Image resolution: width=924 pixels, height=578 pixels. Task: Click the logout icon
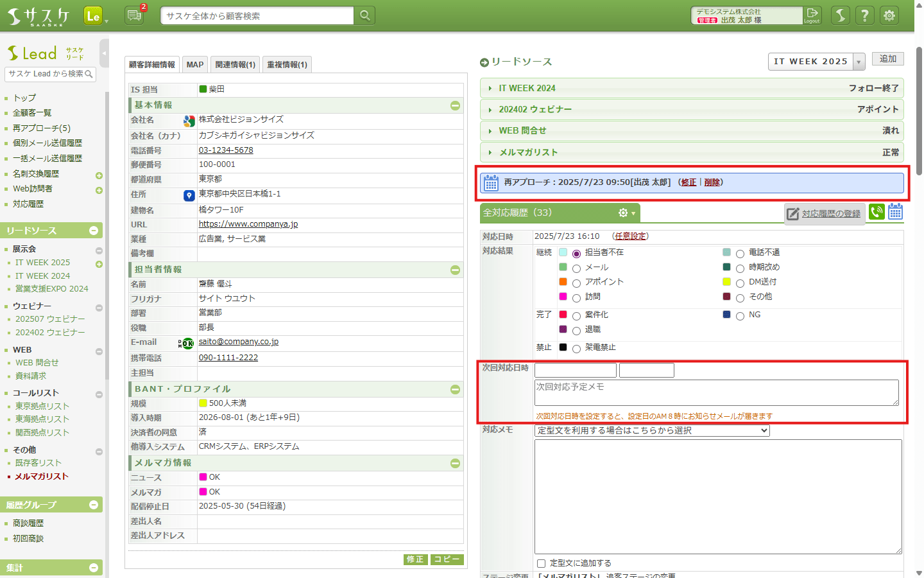[x=812, y=15]
